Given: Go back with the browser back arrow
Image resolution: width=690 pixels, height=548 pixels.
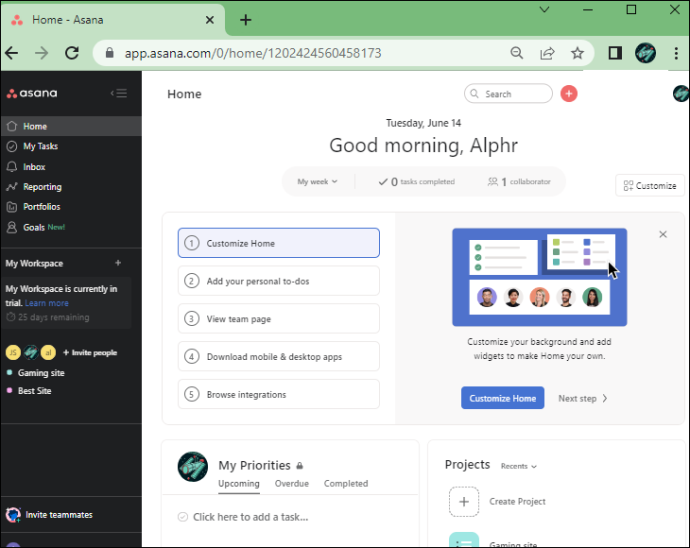Looking at the screenshot, I should tap(12, 53).
